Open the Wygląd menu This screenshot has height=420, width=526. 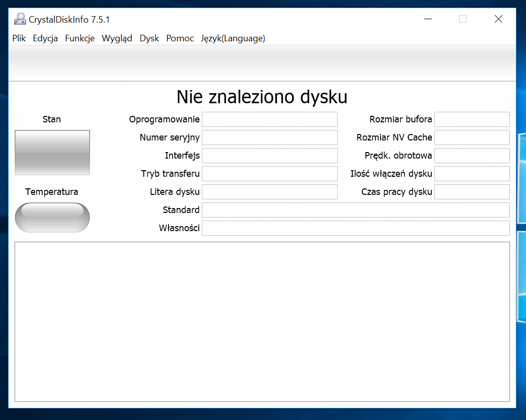click(x=117, y=38)
